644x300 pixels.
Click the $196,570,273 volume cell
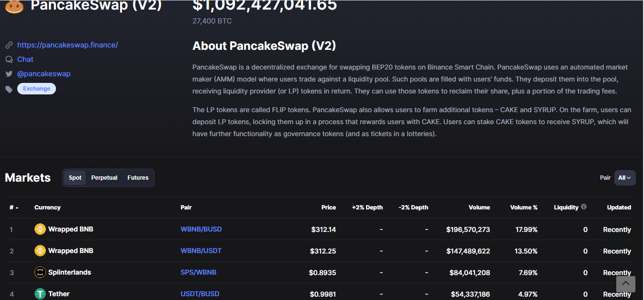(x=468, y=230)
